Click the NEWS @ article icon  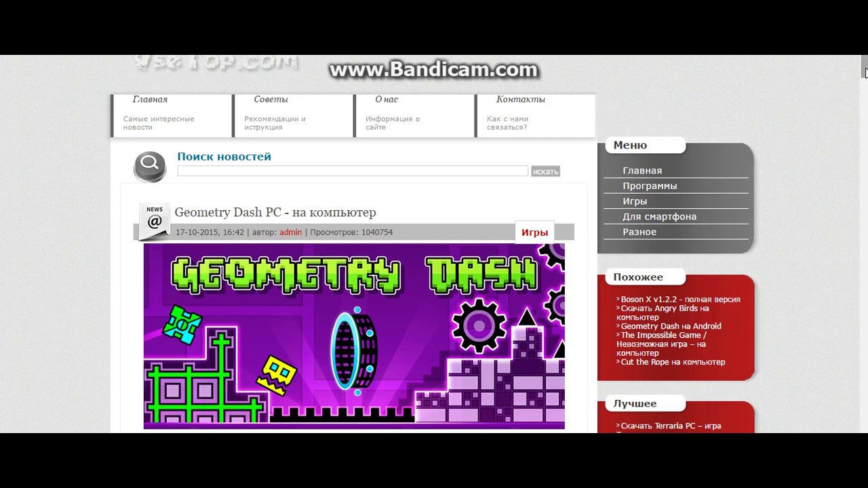[x=155, y=221]
